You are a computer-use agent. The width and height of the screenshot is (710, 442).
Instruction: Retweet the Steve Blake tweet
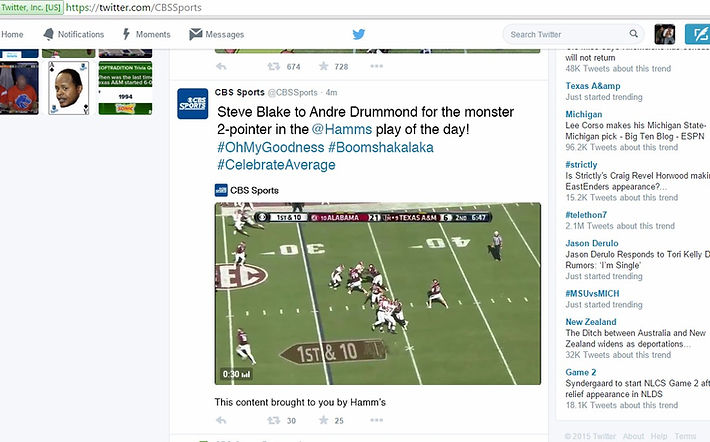pos(273,420)
